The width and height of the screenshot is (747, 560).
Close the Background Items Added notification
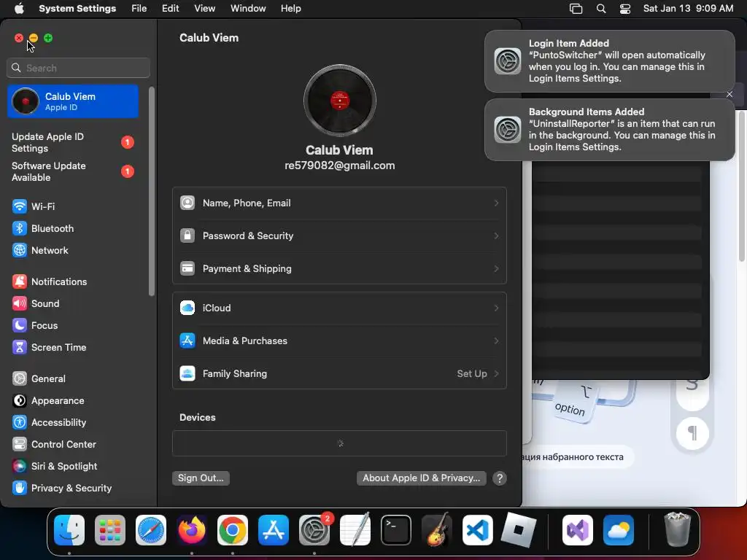(729, 95)
